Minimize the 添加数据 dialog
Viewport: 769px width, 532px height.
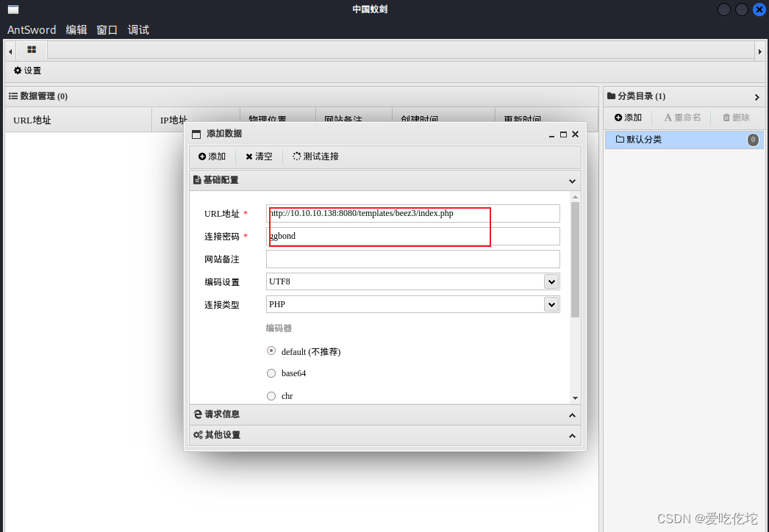click(x=551, y=134)
